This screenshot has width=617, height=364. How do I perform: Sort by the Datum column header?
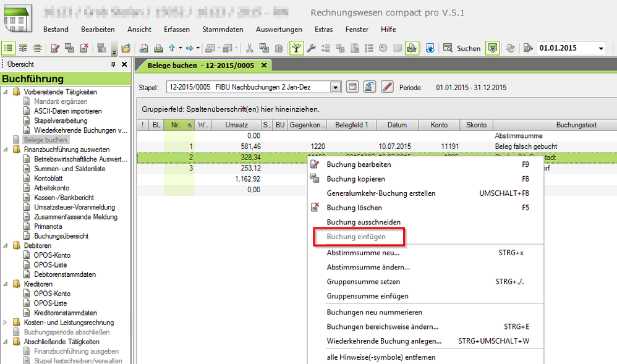[397, 125]
